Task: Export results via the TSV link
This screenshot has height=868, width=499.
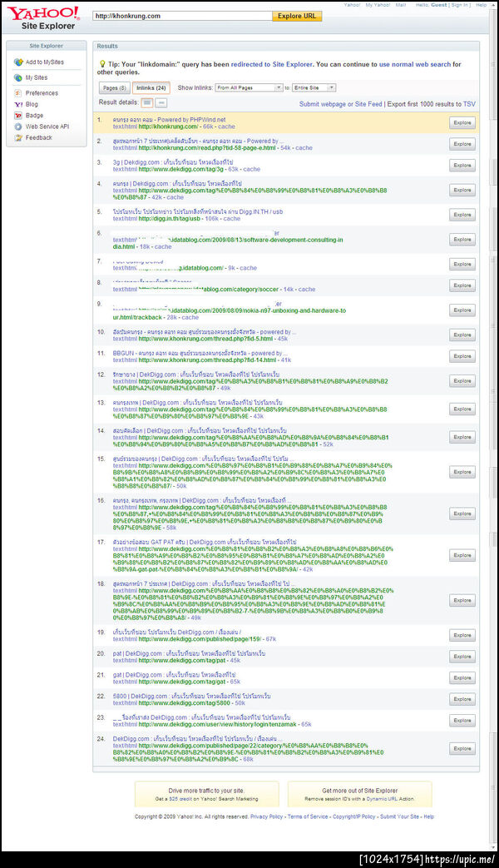Action: (469, 104)
